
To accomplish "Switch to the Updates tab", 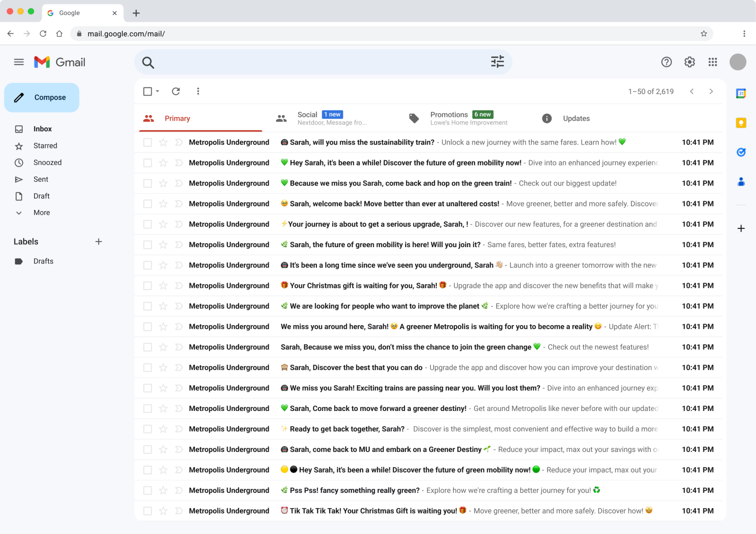I will [x=576, y=118].
